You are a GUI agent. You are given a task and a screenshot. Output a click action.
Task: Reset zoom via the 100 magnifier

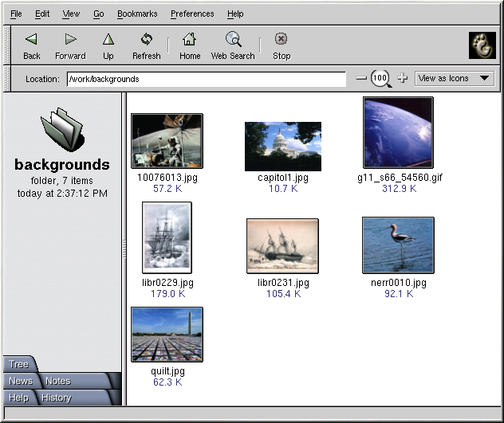click(x=381, y=78)
